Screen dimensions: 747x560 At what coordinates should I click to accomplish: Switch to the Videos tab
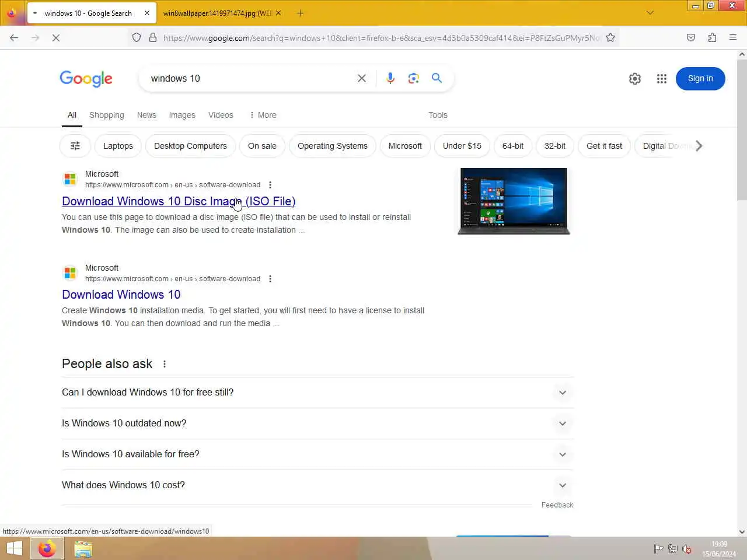(221, 115)
